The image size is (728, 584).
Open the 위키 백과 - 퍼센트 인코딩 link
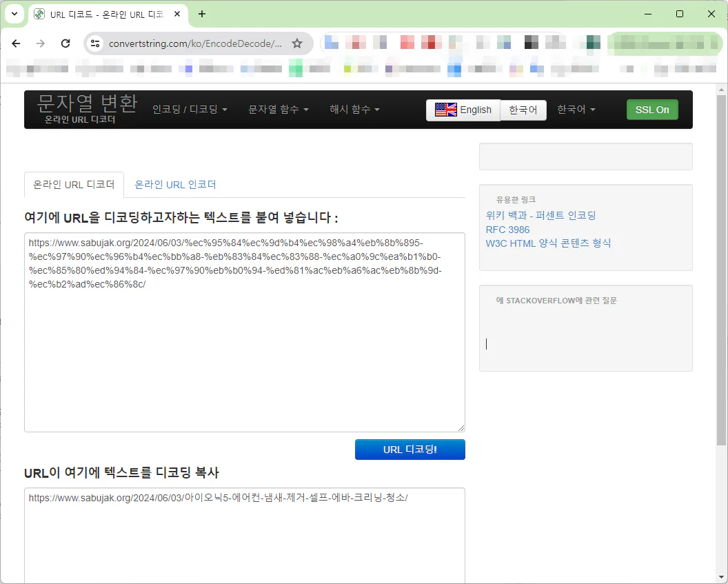[x=540, y=214]
